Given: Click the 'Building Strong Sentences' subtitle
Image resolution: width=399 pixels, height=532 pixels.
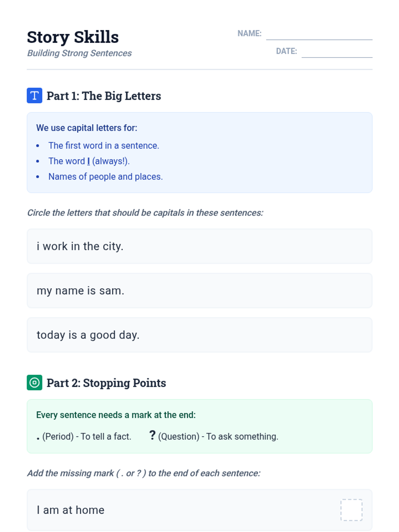Looking at the screenshot, I should point(79,53).
